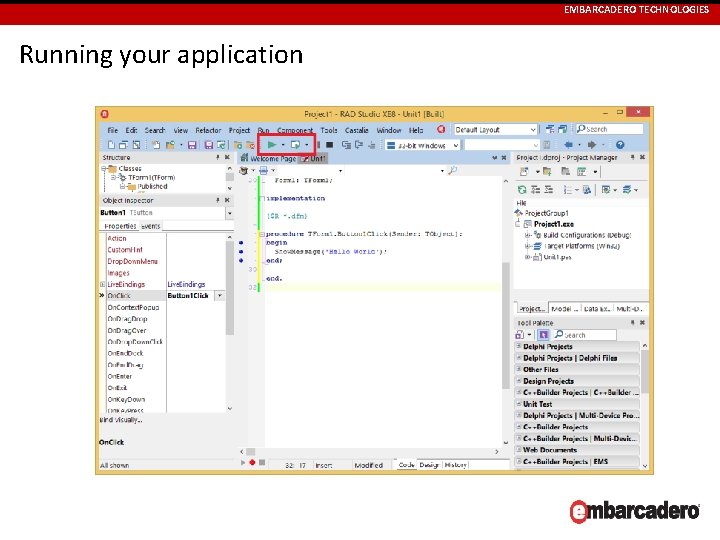Image resolution: width=720 pixels, height=540 pixels.
Task: Expand the Delphi Projects palette category
Action: (x=519, y=346)
